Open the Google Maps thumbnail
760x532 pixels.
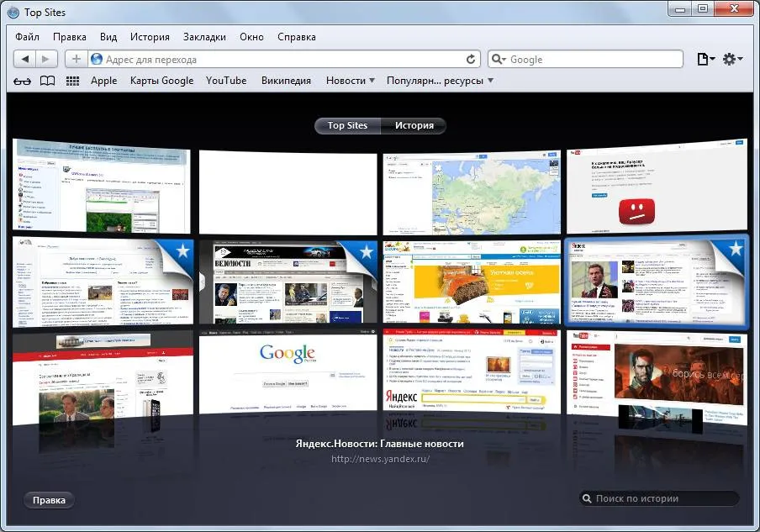point(472,192)
